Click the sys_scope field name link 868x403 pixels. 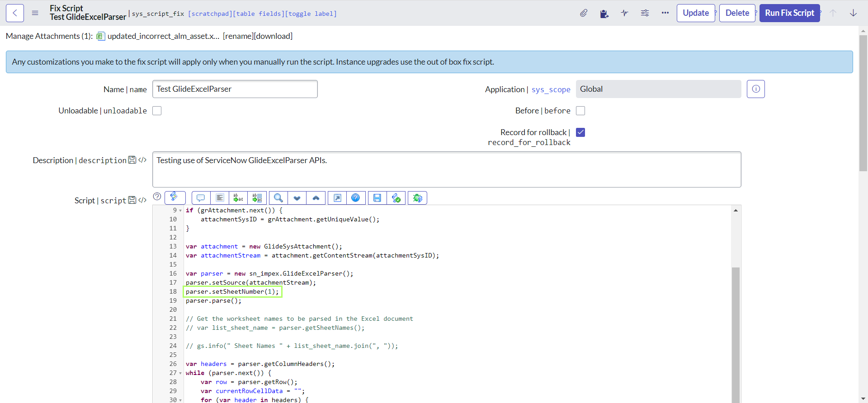click(551, 89)
